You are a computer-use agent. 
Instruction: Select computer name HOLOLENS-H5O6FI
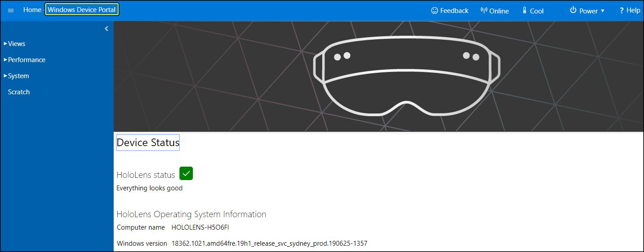click(200, 227)
